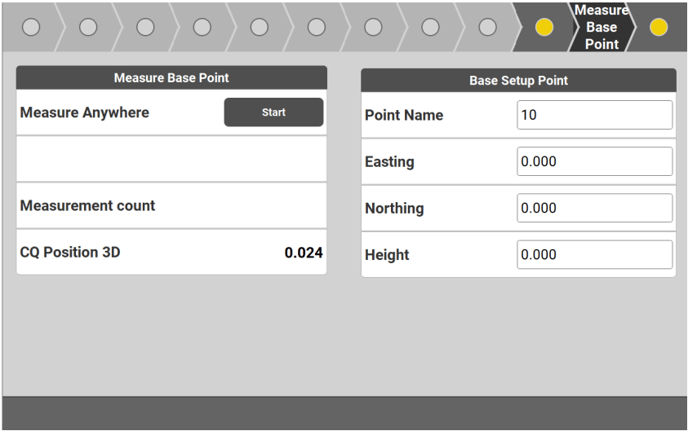The image size is (688, 431).
Task: Jump to the fourth grey step circle
Action: (x=202, y=27)
